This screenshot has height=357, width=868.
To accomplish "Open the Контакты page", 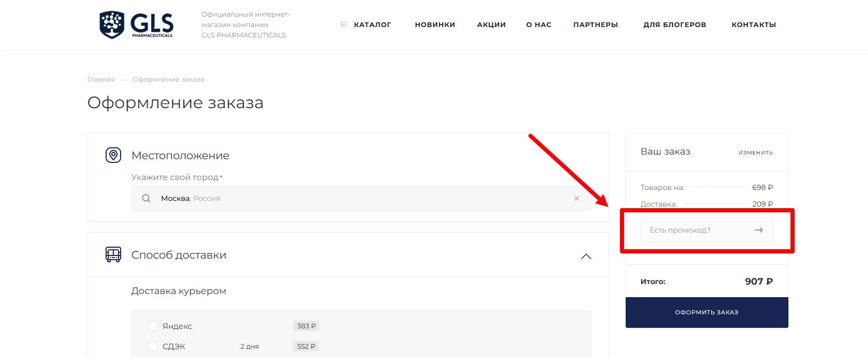I will [754, 24].
